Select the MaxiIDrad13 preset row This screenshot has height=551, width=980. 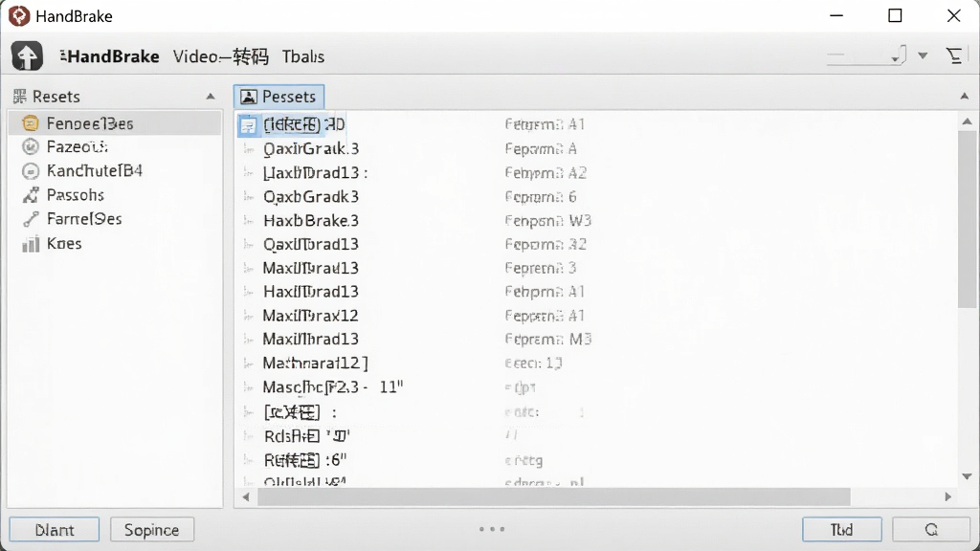tap(597, 268)
